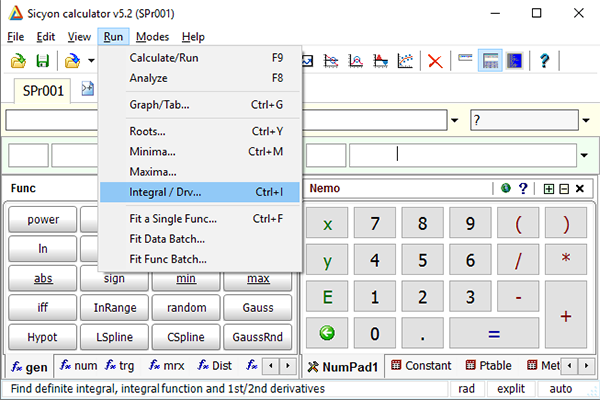Click the new sheet icon beside SPr001

(88, 88)
